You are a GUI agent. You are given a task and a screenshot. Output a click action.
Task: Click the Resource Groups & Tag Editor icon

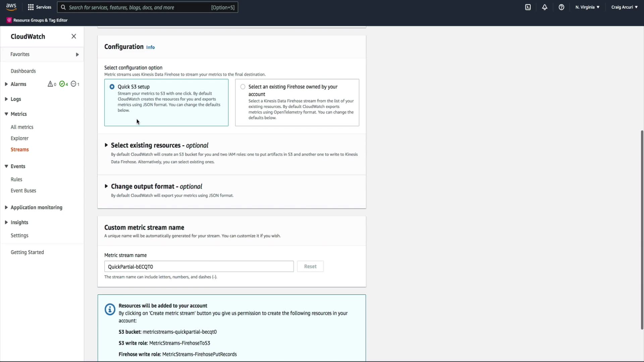click(9, 20)
